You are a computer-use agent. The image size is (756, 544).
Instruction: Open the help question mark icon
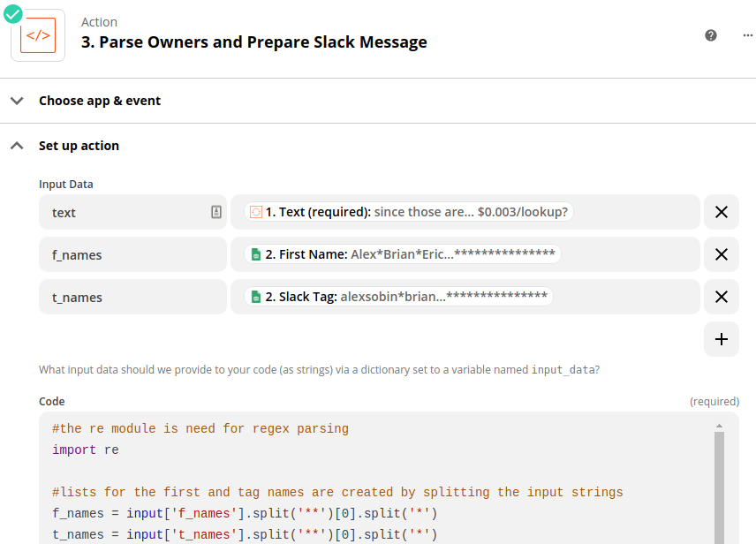coord(711,35)
